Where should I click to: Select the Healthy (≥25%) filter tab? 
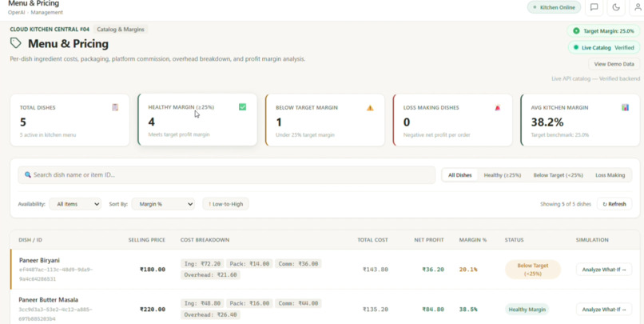tap(503, 175)
